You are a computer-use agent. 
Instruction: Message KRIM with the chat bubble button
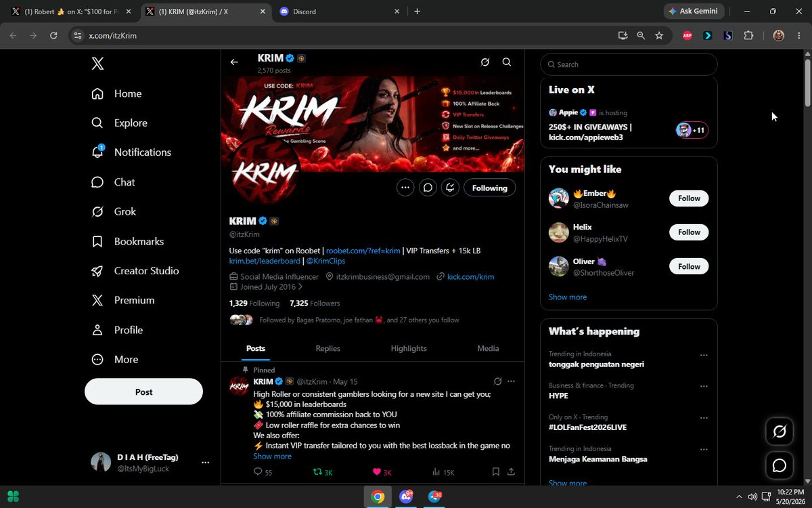point(428,188)
